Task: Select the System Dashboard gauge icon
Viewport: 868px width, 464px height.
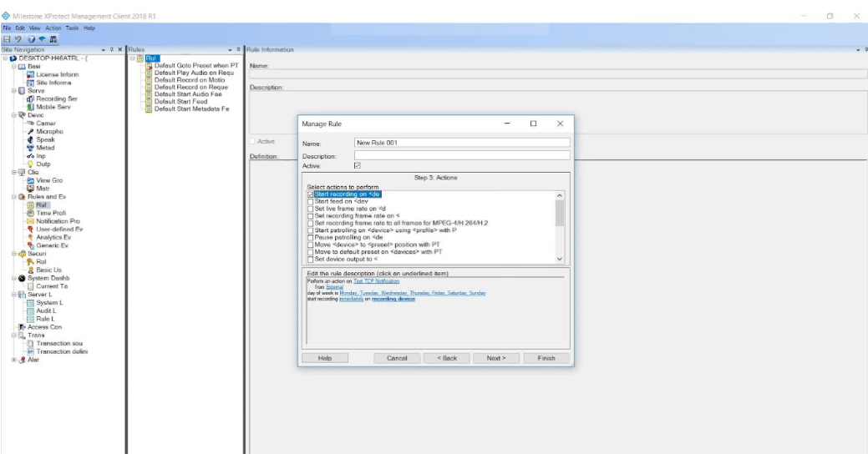Action: (22, 278)
